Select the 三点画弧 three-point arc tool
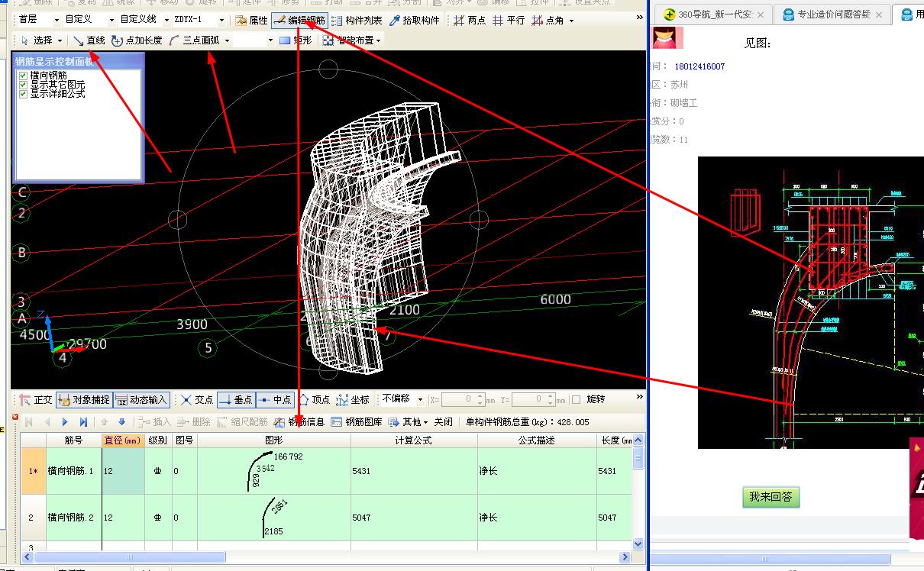 click(x=195, y=40)
